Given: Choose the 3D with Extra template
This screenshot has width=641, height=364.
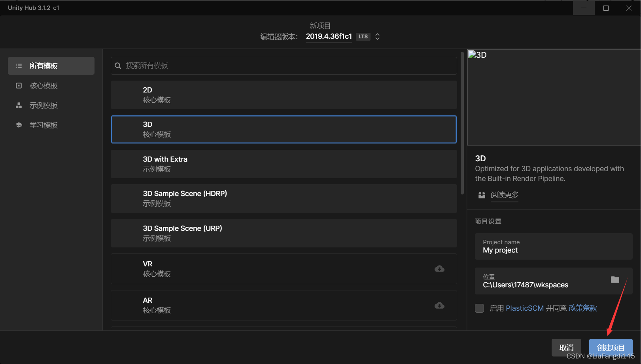Looking at the screenshot, I should (284, 164).
